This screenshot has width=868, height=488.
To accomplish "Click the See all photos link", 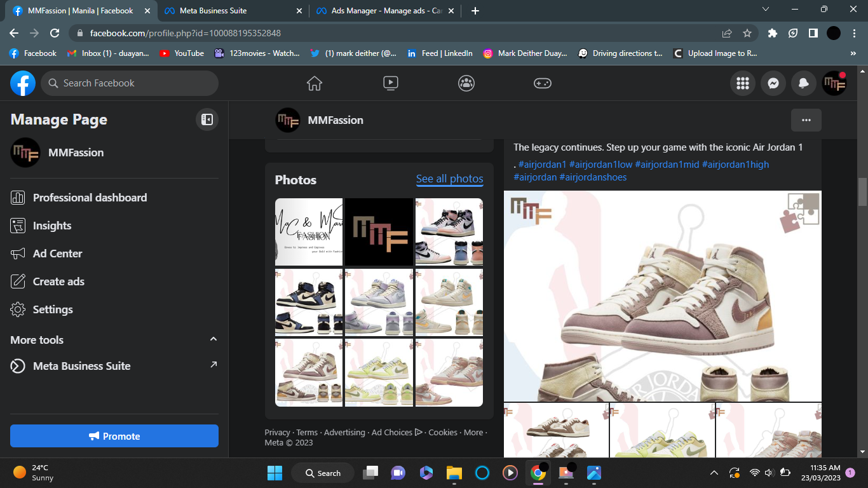I will coord(450,179).
